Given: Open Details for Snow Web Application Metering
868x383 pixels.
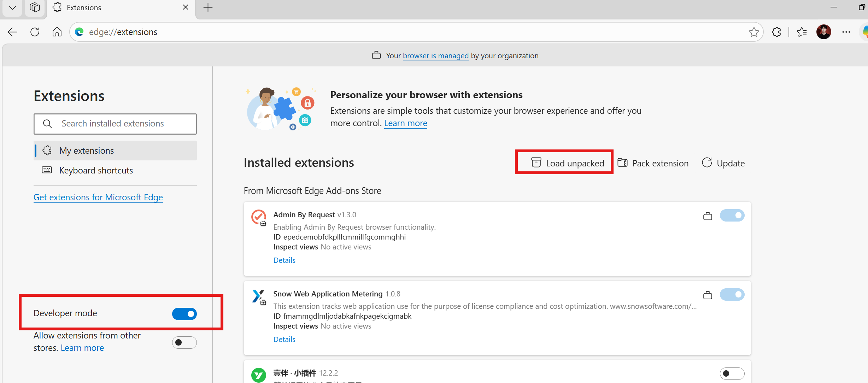Looking at the screenshot, I should pyautogui.click(x=285, y=340).
